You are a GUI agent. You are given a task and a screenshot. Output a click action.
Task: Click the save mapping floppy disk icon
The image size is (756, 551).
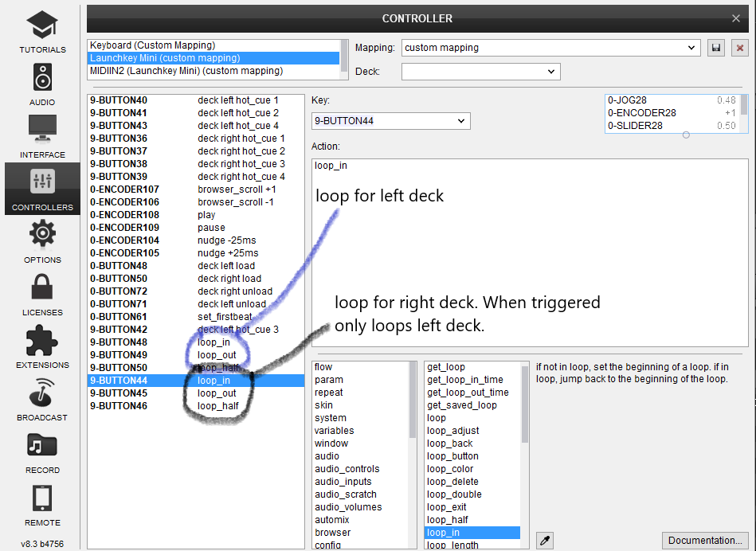click(716, 48)
